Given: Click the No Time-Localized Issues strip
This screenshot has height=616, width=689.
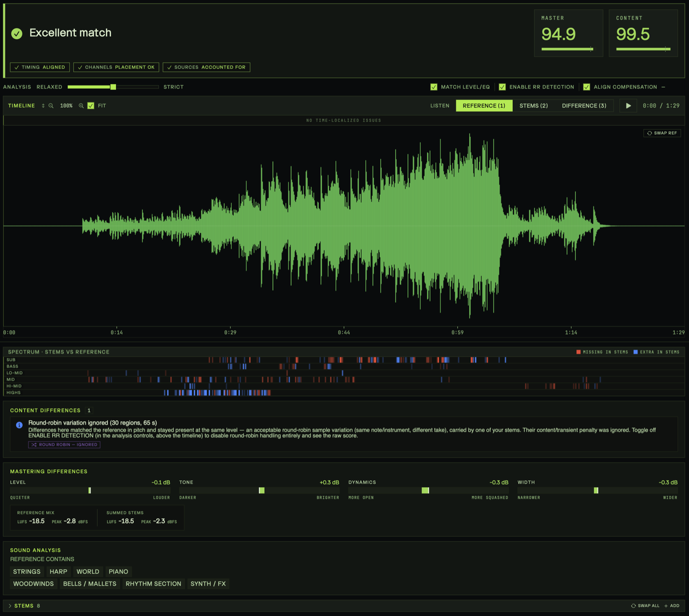Looking at the screenshot, I should click(x=344, y=121).
